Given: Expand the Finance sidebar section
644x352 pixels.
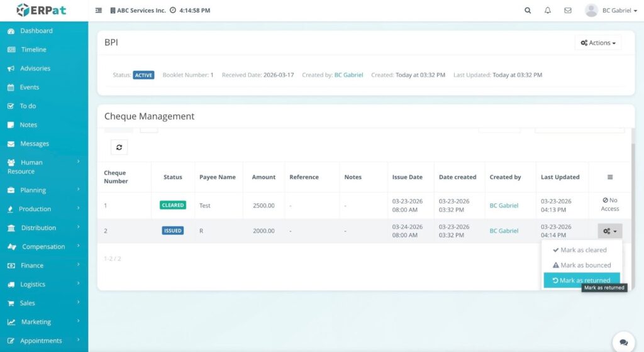Looking at the screenshot, I should tap(43, 265).
